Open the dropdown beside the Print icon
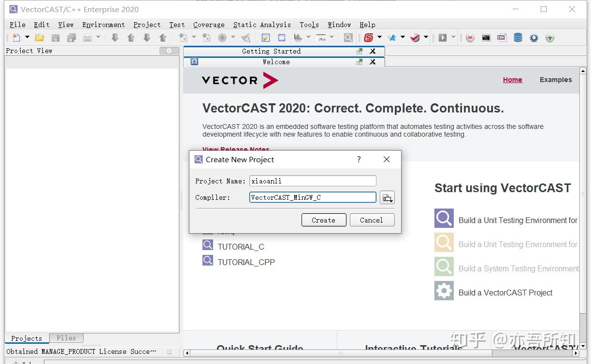Viewport: 591px width, 364px height. pos(98,37)
